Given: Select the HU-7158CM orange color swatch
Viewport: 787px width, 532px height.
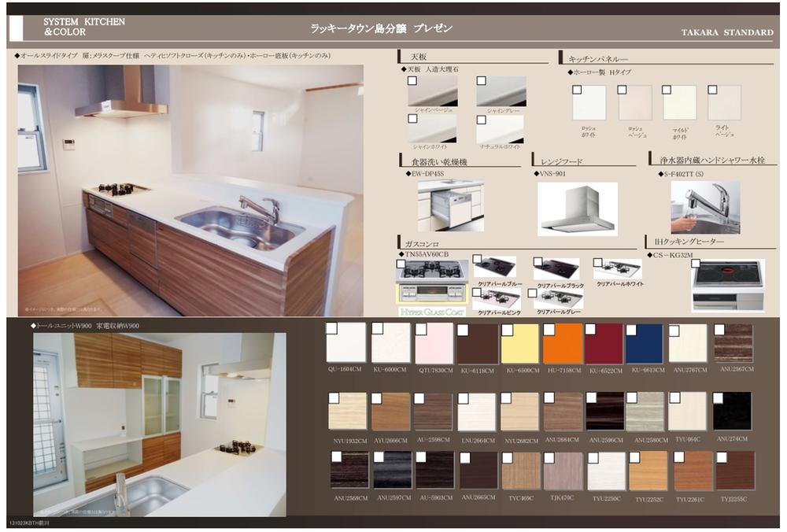Looking at the screenshot, I should click(x=564, y=346).
